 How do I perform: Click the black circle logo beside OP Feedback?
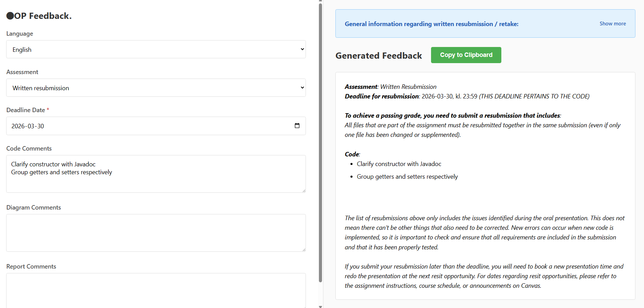(10, 16)
